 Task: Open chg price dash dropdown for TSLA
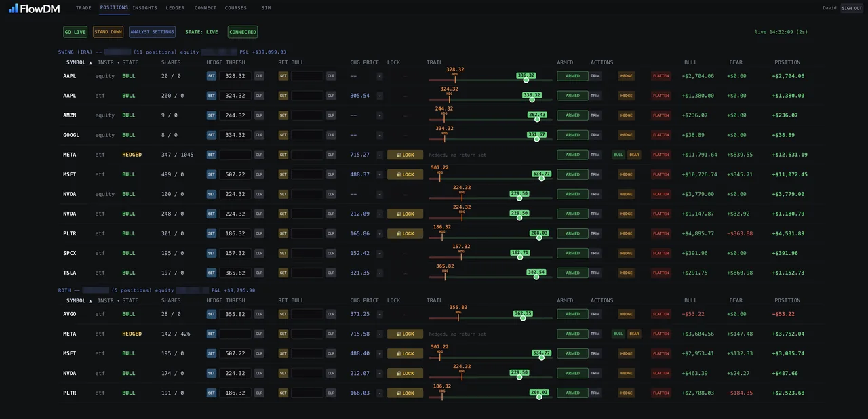pyautogui.click(x=380, y=273)
